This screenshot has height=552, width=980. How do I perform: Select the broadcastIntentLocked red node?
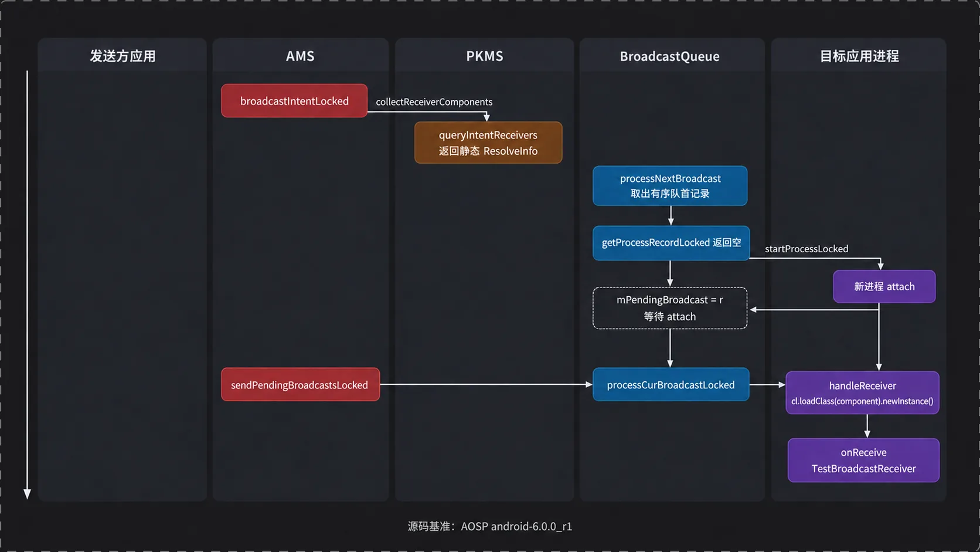pyautogui.click(x=294, y=101)
